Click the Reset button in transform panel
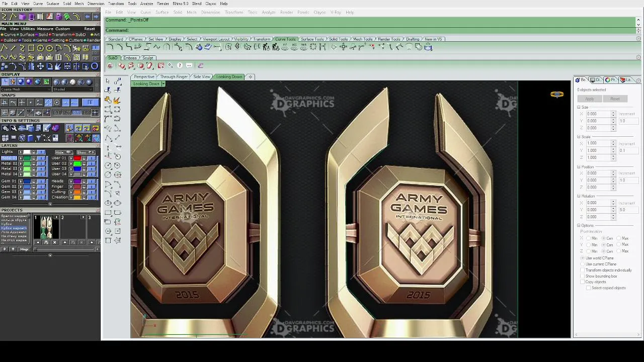Viewport: 644px width, 362px height. point(615,99)
